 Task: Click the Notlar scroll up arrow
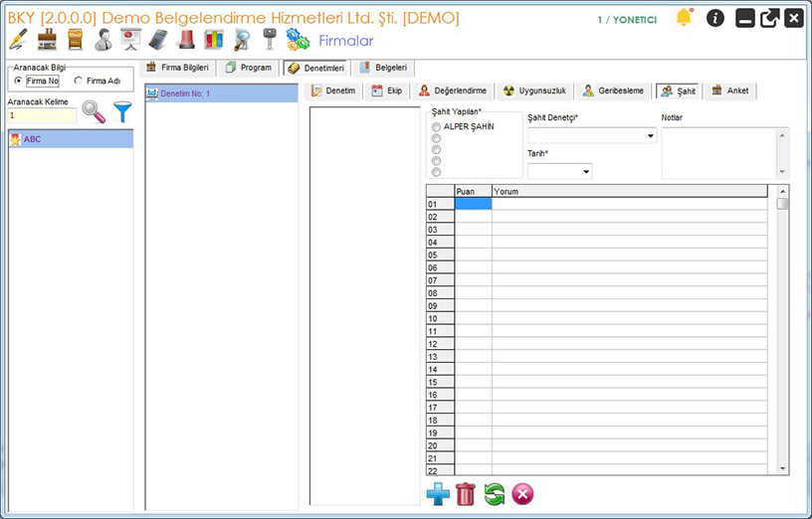(x=782, y=135)
